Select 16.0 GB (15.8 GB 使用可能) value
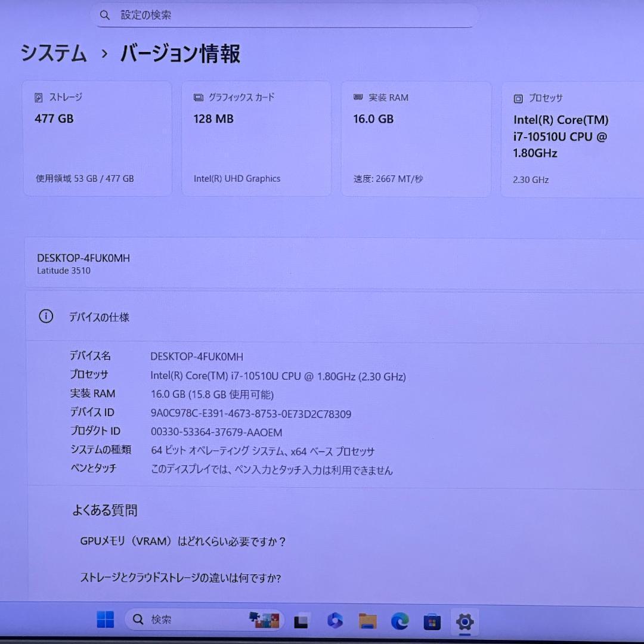Viewport: 644px width, 644px height. pyautogui.click(x=212, y=395)
